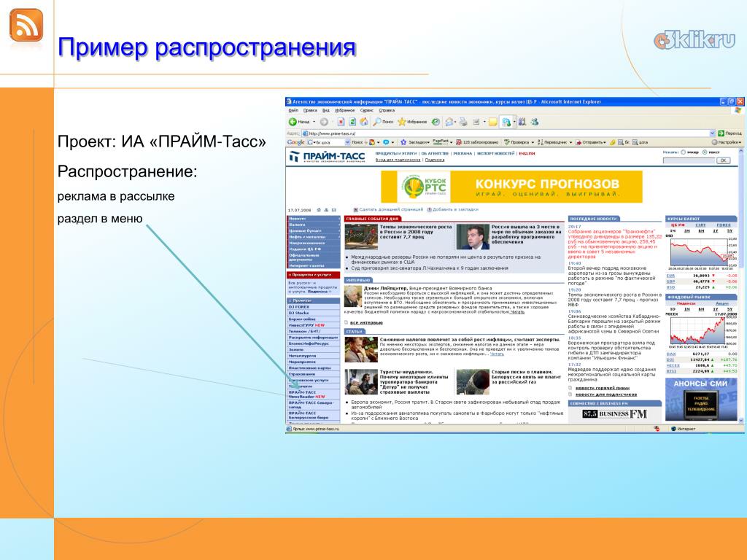Screen dimensions: 747x560
Task: Click the Edit page toolbar icon
Action: [x=476, y=122]
